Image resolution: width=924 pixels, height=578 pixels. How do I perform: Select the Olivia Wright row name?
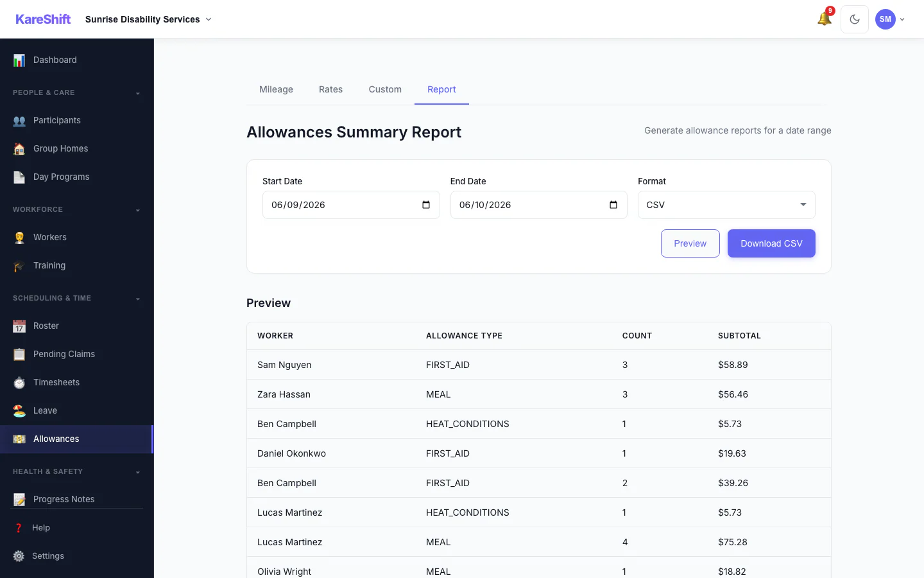tap(284, 572)
